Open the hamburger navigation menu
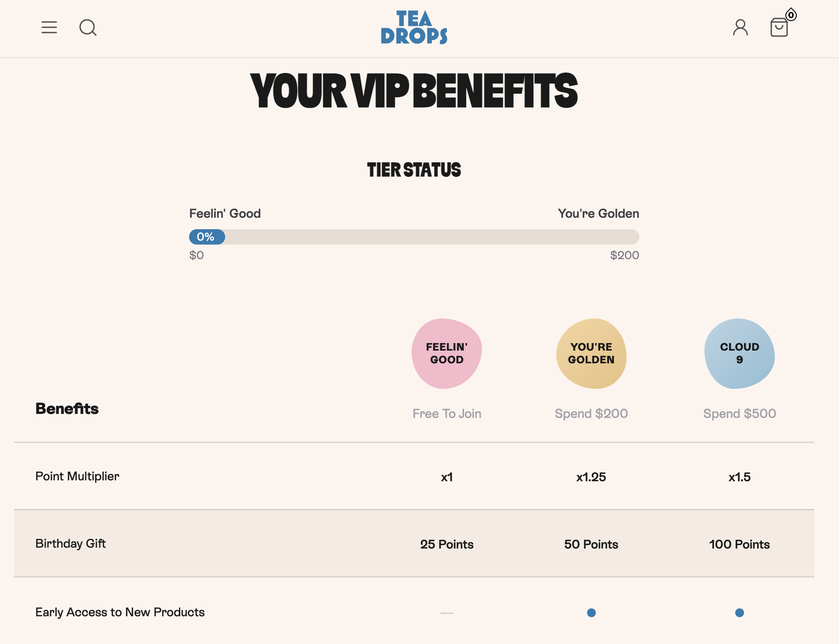The image size is (839, 644). (x=49, y=27)
